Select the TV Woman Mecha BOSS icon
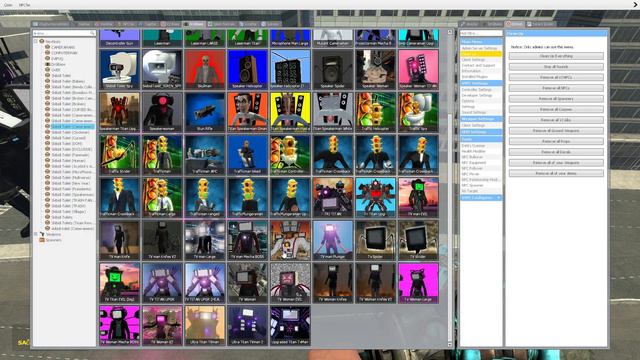 (x=120, y=325)
